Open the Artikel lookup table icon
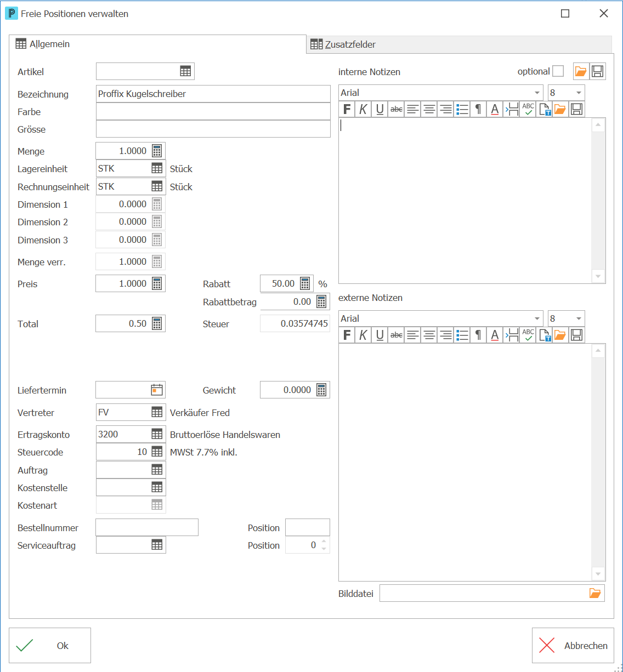Image resolution: width=623 pixels, height=672 pixels. [x=185, y=71]
